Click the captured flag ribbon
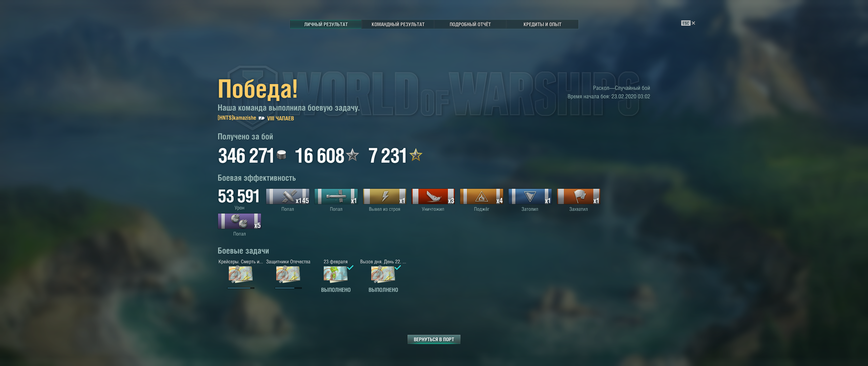Image resolution: width=868 pixels, height=366 pixels. 578,197
